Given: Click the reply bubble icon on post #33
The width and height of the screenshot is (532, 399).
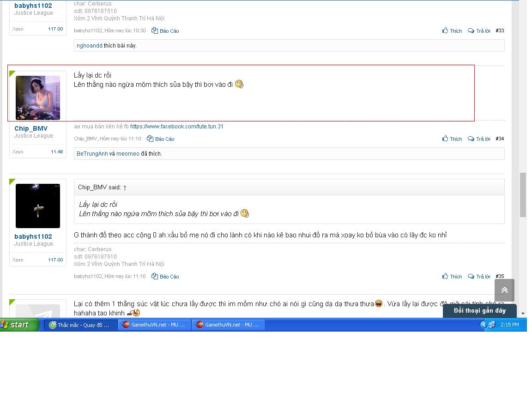Looking at the screenshot, I should point(471,30).
